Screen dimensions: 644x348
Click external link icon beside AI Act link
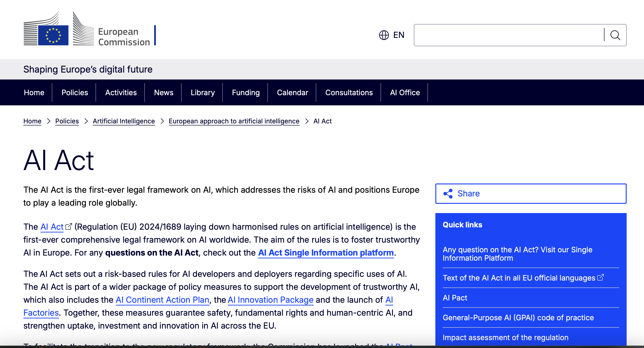[x=68, y=227]
